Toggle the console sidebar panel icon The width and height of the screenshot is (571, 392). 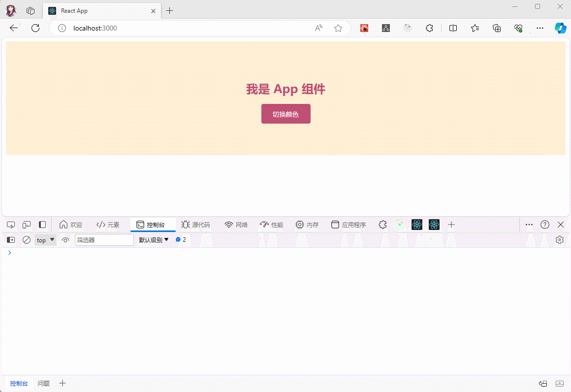tap(11, 240)
